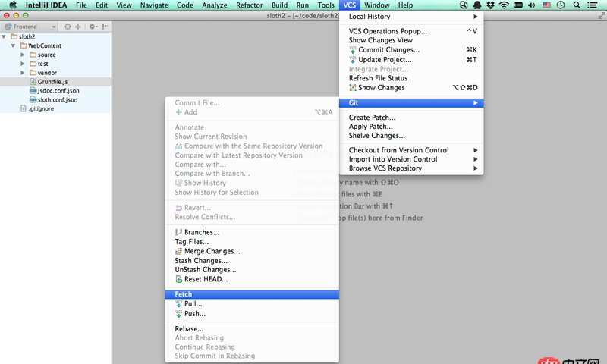This screenshot has height=364, width=607.
Task: Expand the vendor folder
Action: click(x=23, y=72)
